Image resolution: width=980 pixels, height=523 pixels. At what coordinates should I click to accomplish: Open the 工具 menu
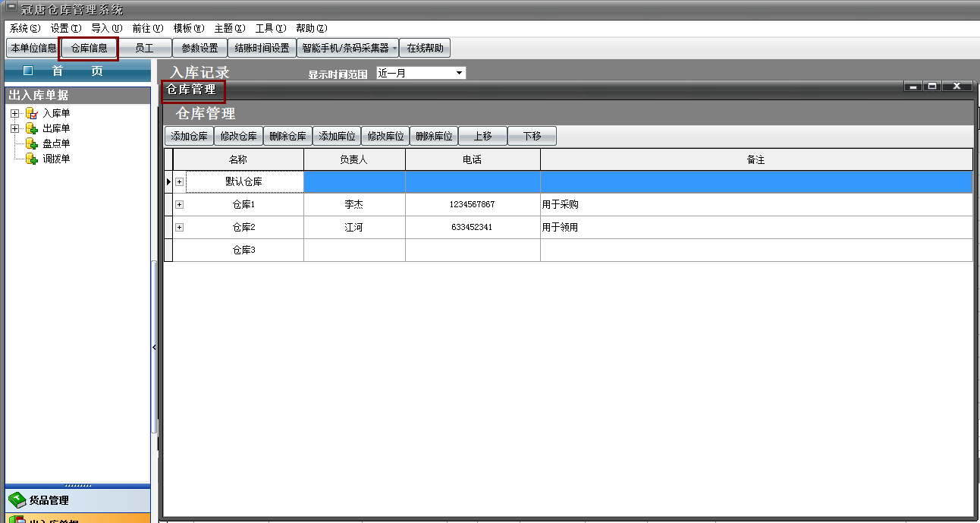click(271, 28)
